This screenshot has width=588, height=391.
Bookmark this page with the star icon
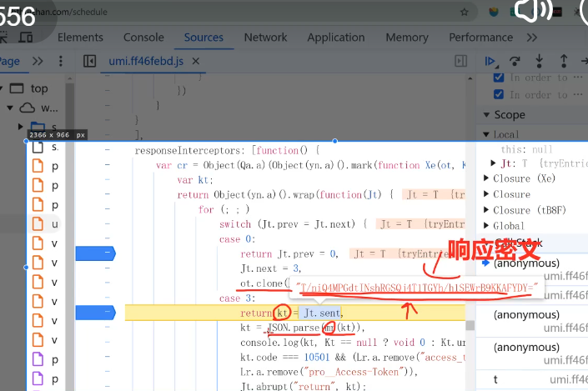465,12
